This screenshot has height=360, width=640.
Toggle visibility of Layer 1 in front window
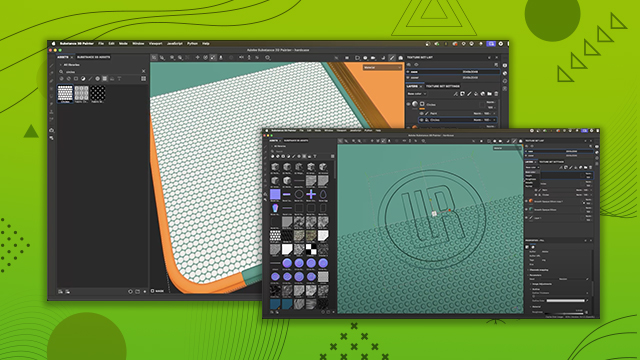526,218
